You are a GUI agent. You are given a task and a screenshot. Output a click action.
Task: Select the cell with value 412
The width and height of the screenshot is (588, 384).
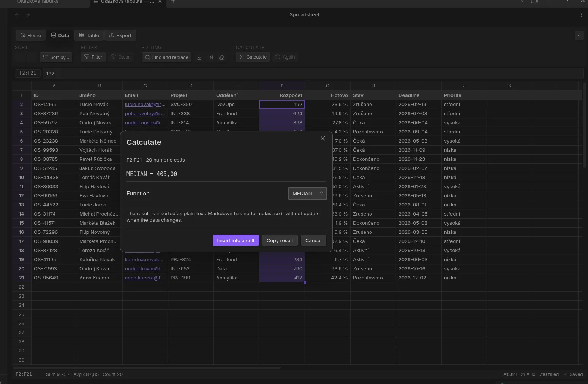[x=282, y=278]
